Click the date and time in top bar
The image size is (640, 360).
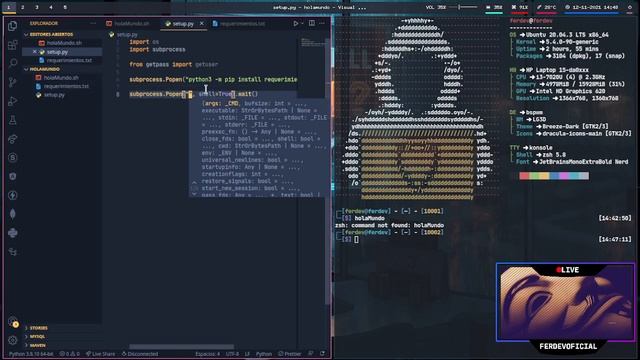coord(592,7)
